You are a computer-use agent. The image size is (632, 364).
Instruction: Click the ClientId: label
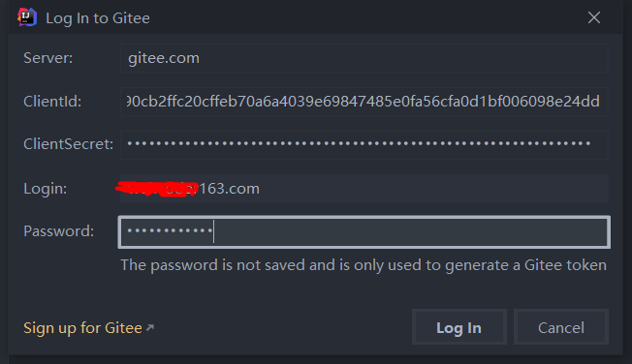pos(52,102)
